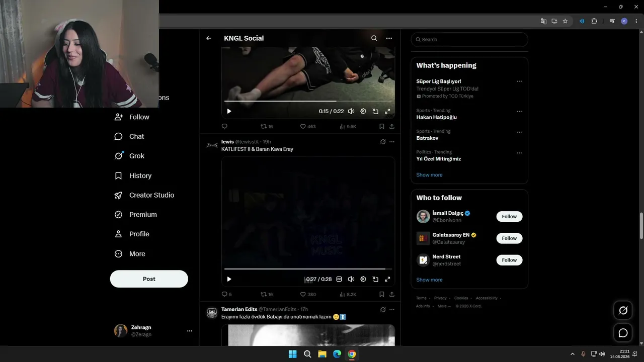Follow İsmail Dalgıç
The height and width of the screenshot is (362, 644).
[x=509, y=217]
